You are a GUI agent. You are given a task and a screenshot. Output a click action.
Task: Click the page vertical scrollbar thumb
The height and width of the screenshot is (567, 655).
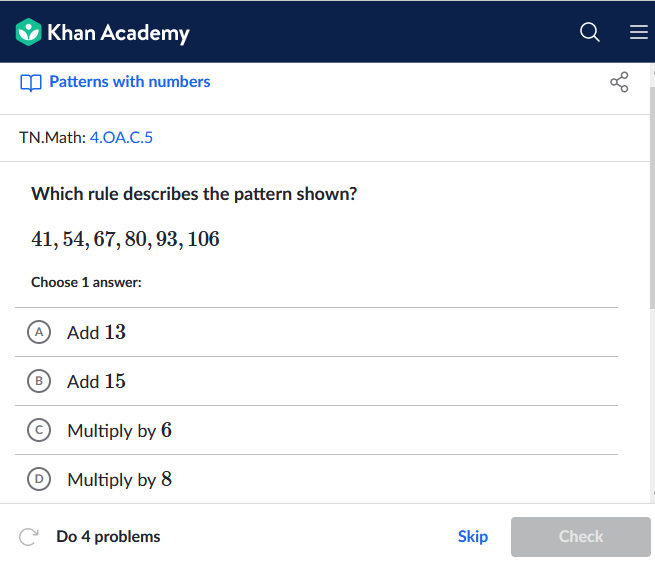(652, 198)
